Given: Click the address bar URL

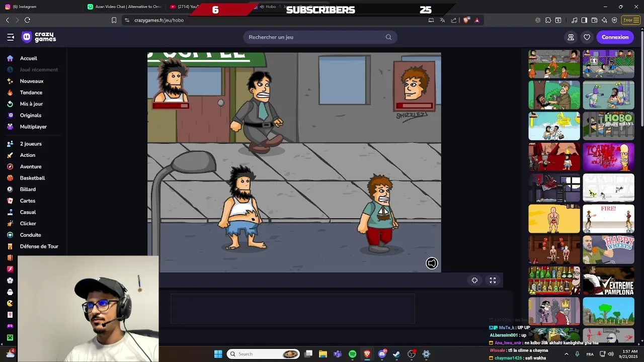Looking at the screenshot, I should click(x=159, y=20).
